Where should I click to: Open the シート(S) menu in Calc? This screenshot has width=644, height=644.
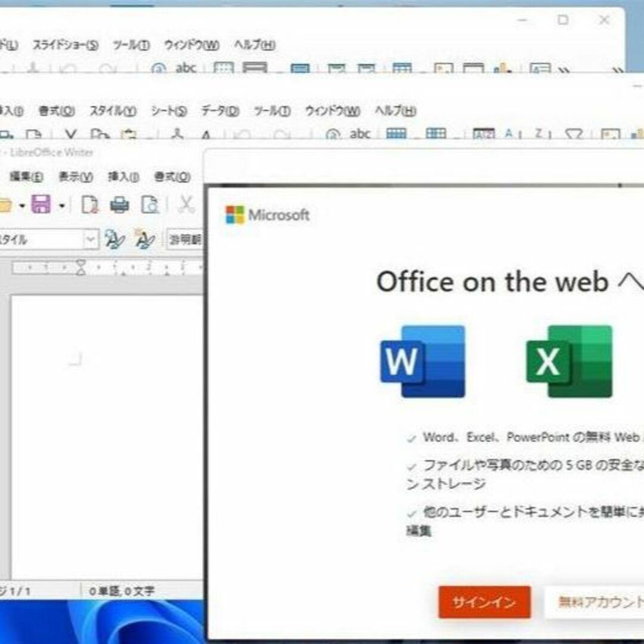pyautogui.click(x=169, y=111)
